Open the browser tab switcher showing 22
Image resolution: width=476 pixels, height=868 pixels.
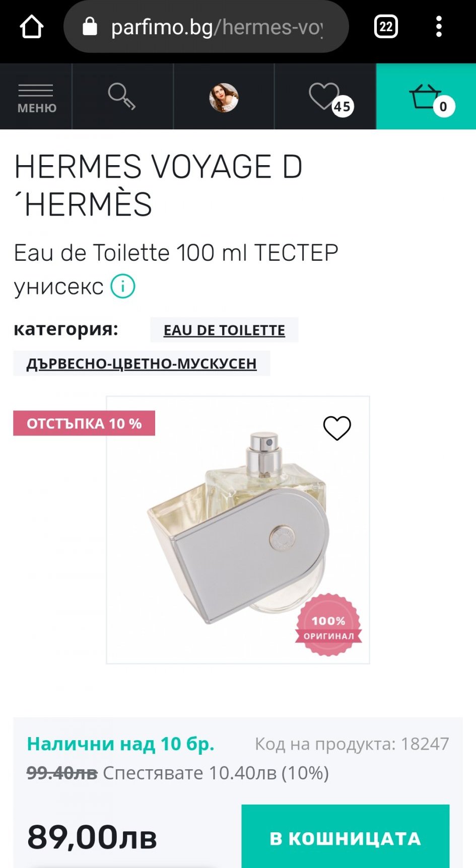pos(386,27)
